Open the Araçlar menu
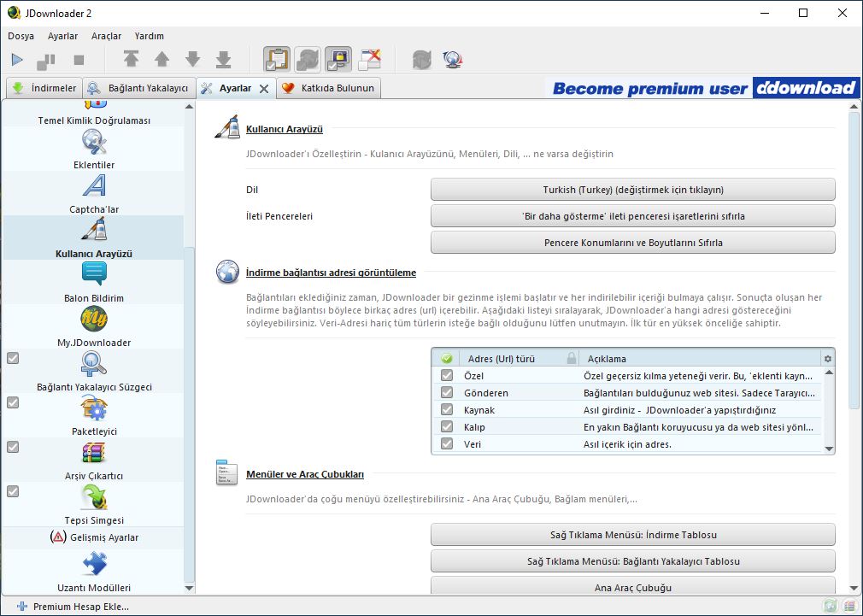This screenshot has height=616, width=863. coord(106,36)
